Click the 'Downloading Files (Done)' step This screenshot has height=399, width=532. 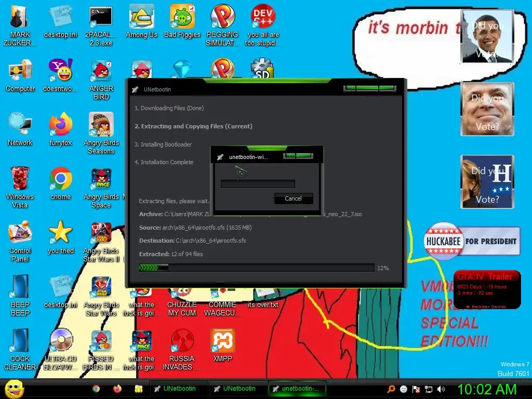[169, 108]
